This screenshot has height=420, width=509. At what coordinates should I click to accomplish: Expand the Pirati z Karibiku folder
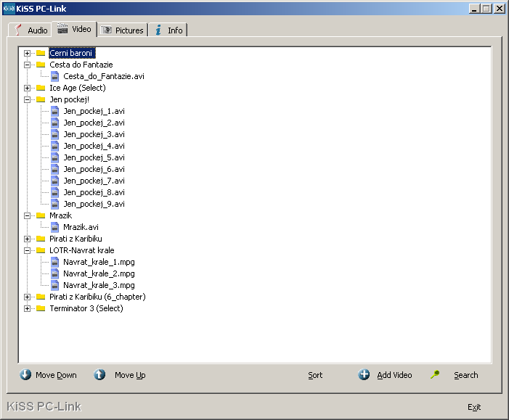pyautogui.click(x=28, y=239)
